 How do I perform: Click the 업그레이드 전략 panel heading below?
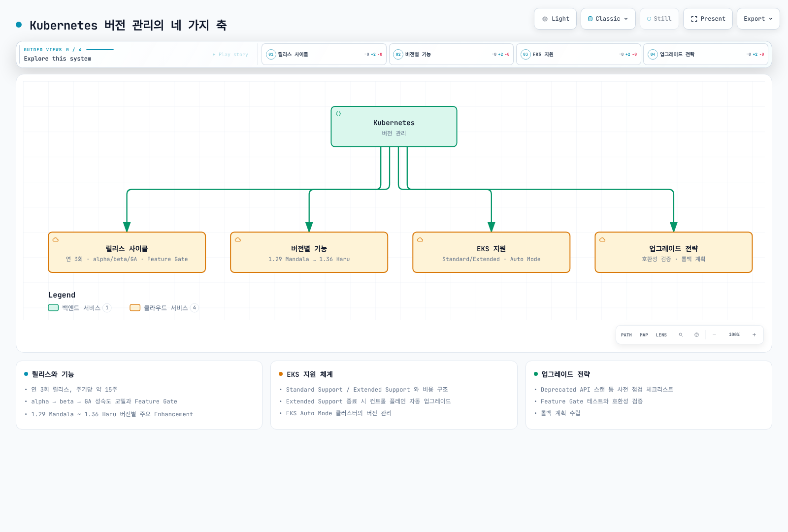coord(565,374)
